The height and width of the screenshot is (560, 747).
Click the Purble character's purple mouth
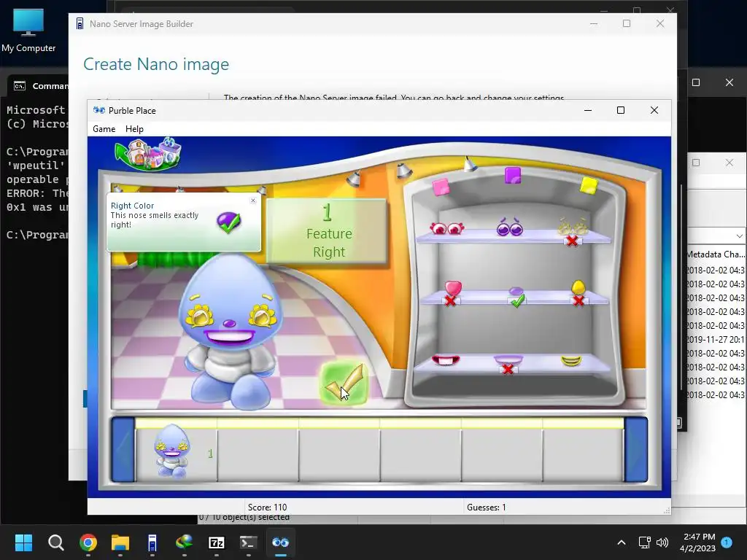[229, 337]
